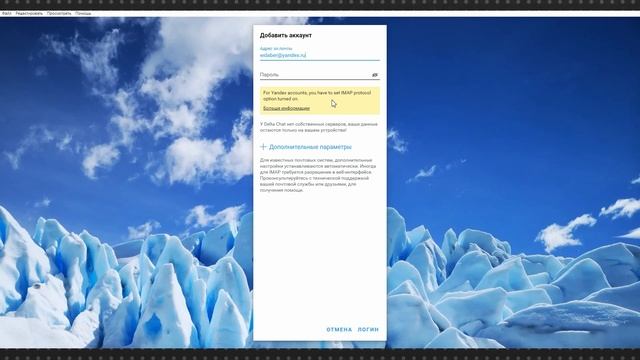
Task: Open the Помощь menu
Action: point(83,13)
